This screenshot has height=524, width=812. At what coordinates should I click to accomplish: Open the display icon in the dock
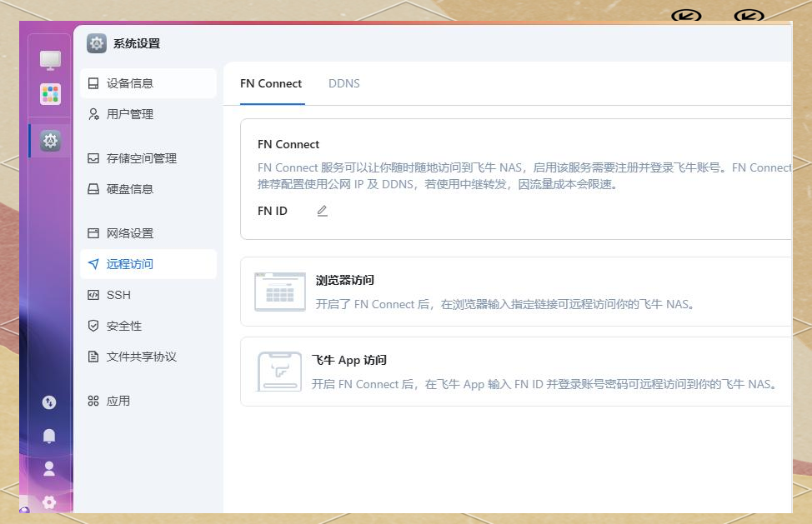[x=48, y=59]
